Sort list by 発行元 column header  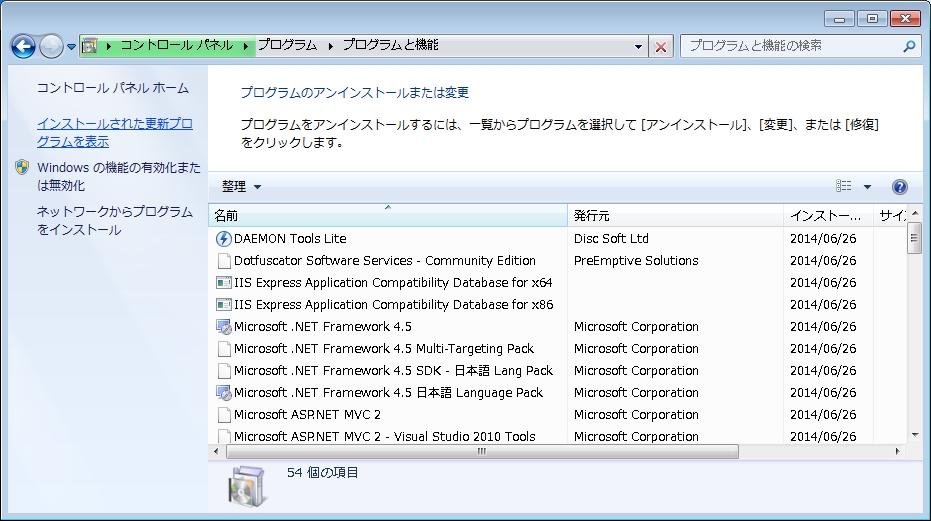pos(675,216)
